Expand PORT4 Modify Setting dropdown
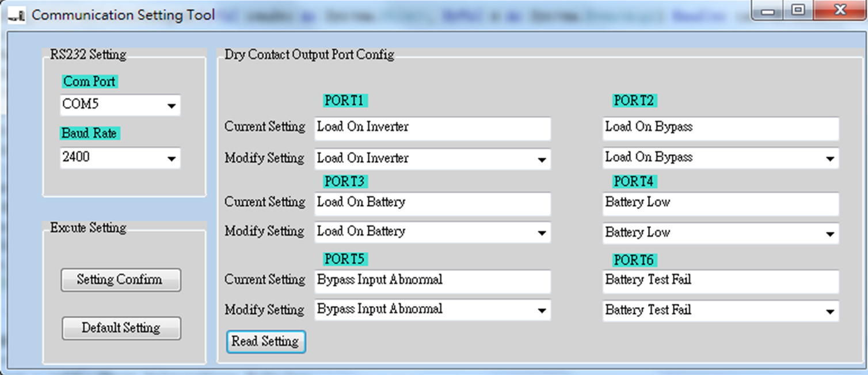The height and width of the screenshot is (375, 868). click(829, 234)
